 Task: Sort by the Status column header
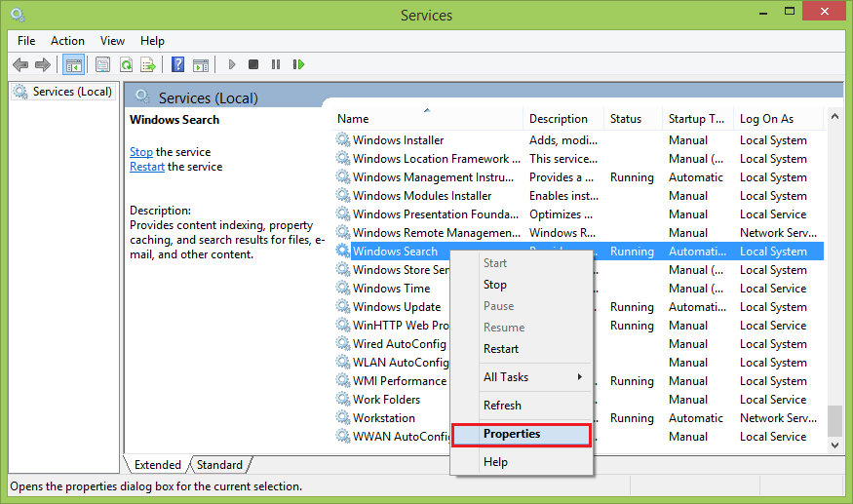coord(633,119)
